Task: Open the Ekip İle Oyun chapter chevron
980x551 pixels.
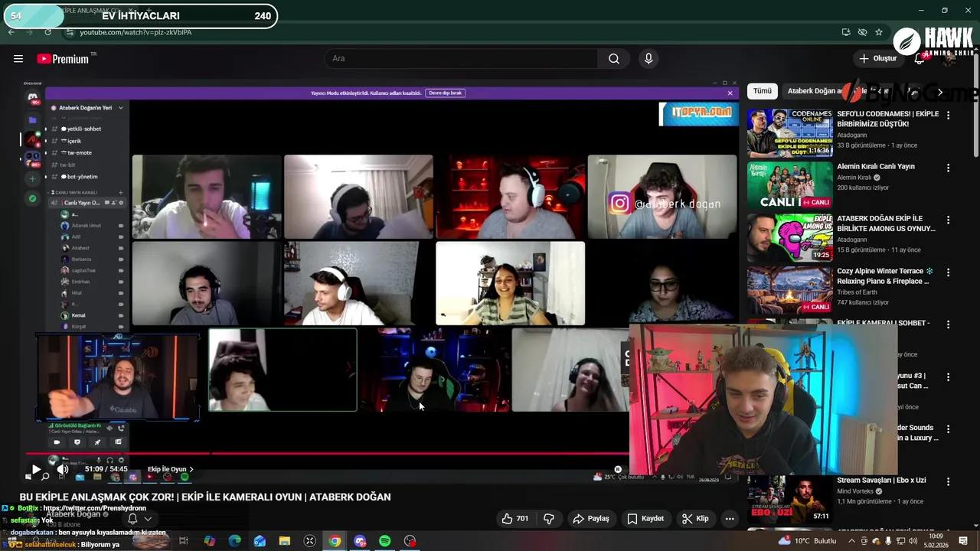Action: [191, 469]
